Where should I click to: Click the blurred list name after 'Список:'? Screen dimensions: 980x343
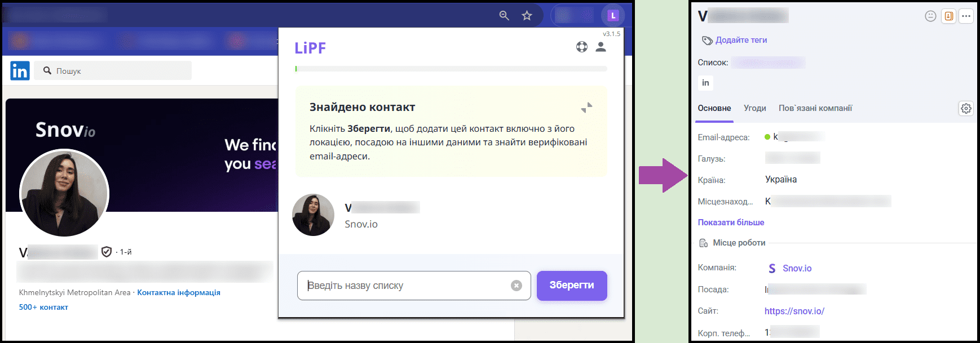pos(768,63)
